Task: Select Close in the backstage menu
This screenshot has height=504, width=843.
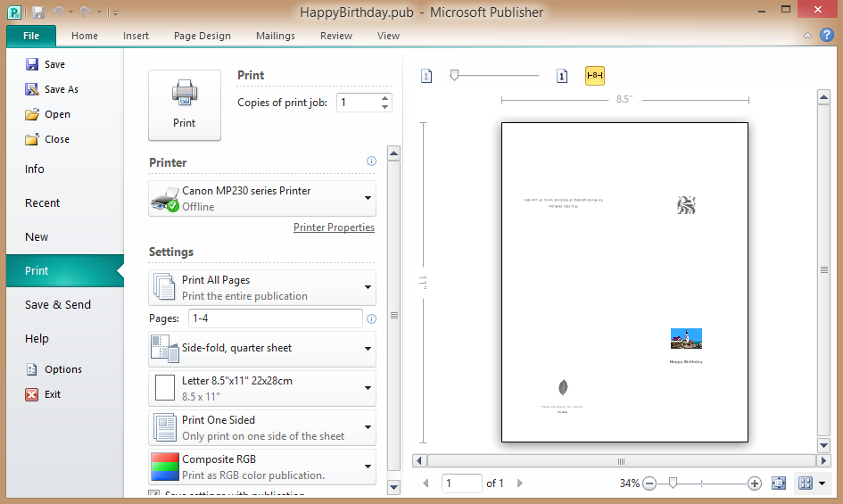Action: point(47,139)
